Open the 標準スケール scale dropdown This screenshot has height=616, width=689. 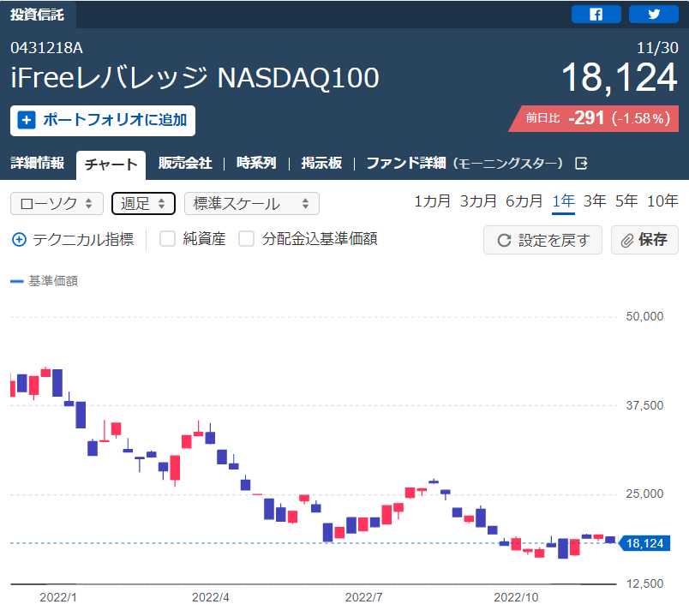(251, 203)
